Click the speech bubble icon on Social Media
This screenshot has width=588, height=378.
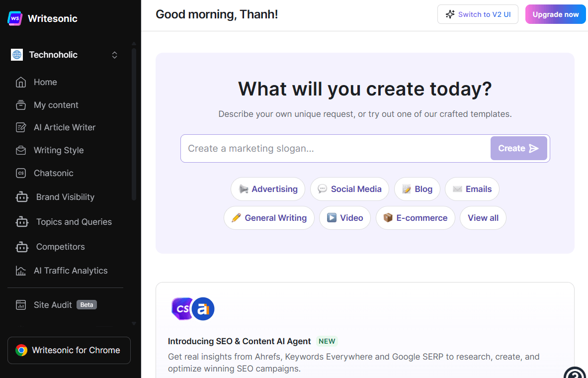[323, 189]
